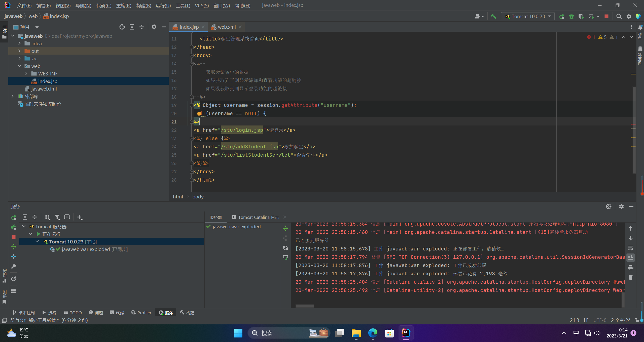Click locate-file target icon in project panel

tap(122, 27)
